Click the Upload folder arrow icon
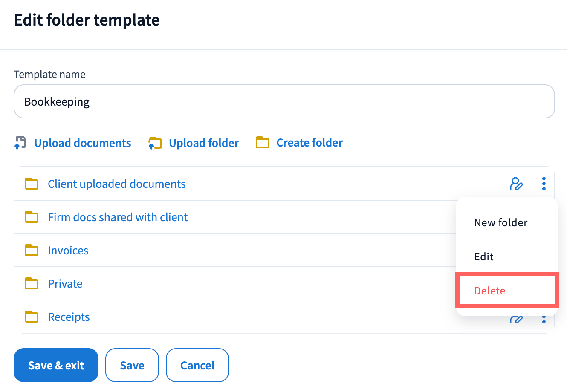The image size is (567, 392). [x=155, y=143]
